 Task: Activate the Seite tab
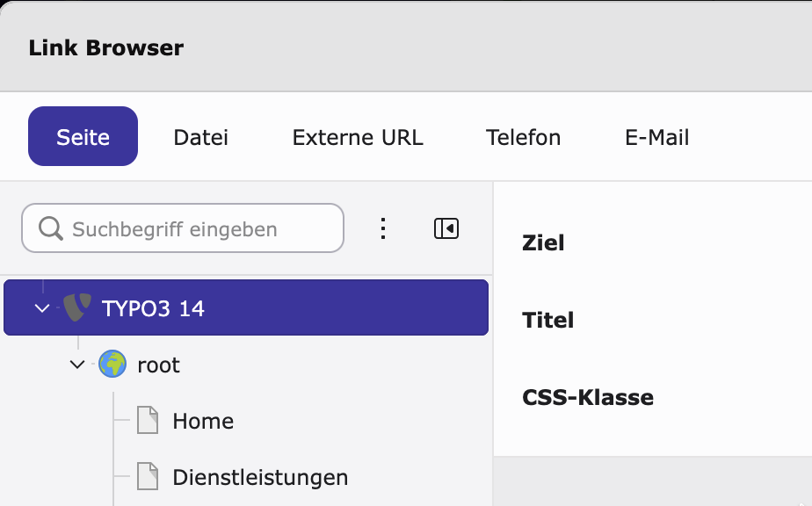point(83,136)
